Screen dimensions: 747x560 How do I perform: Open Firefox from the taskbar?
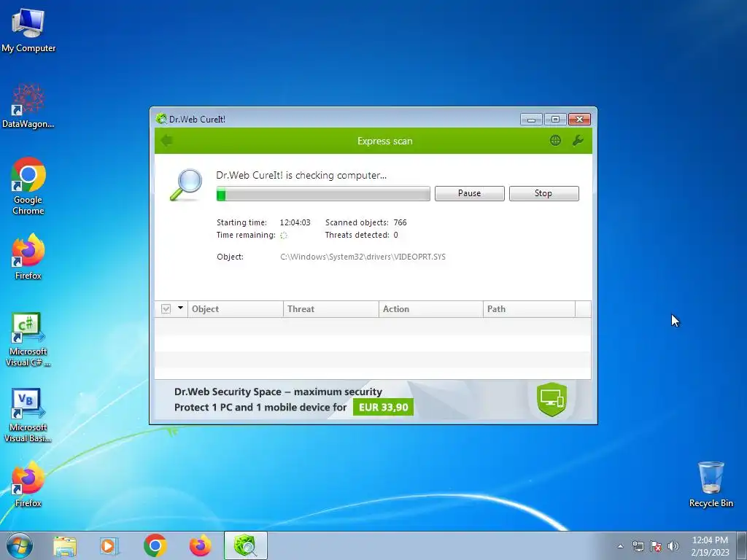pos(201,545)
